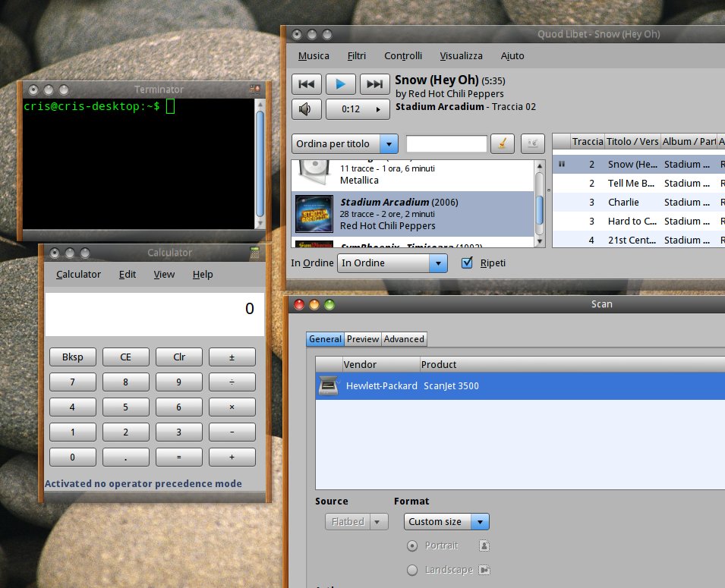Click the paused indicator on Snow row

pos(562,164)
